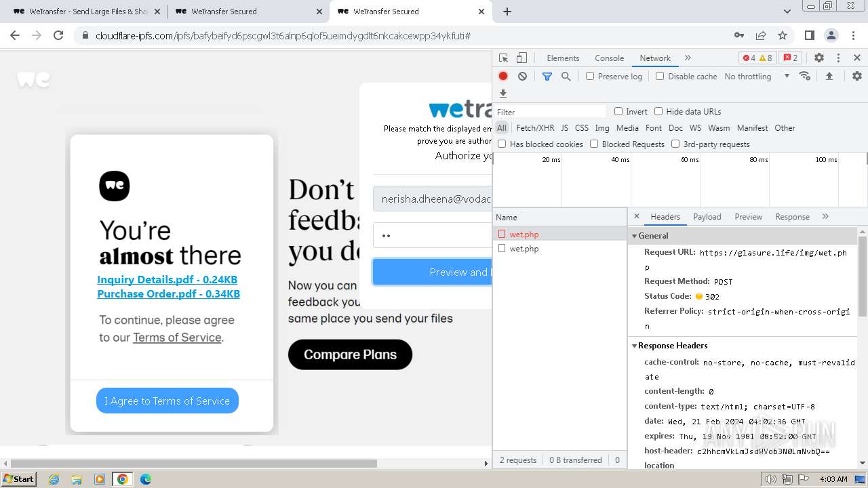Reload the current page
This screenshot has height=488, width=868.
pos(58,35)
